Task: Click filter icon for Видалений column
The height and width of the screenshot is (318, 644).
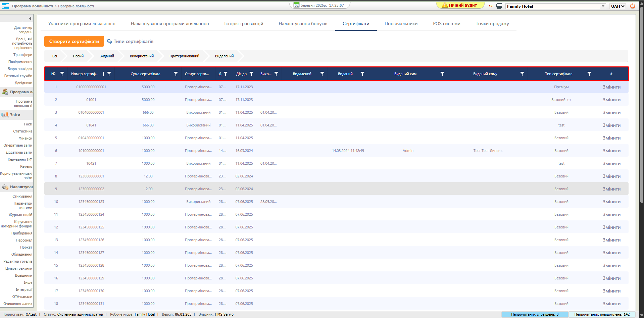Action: [x=322, y=74]
